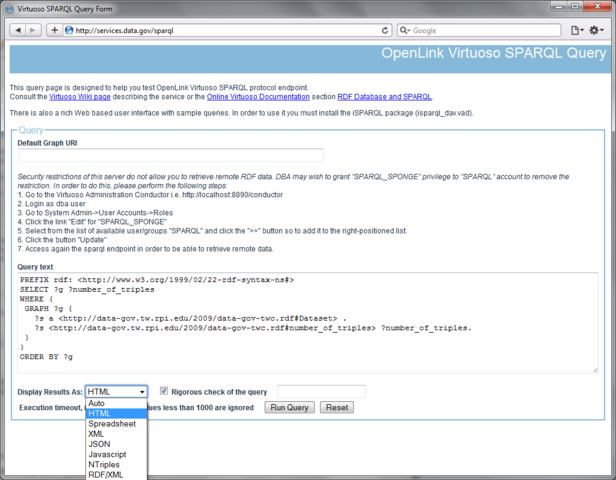
Task: Click the Google search magnifier icon
Action: point(405,30)
